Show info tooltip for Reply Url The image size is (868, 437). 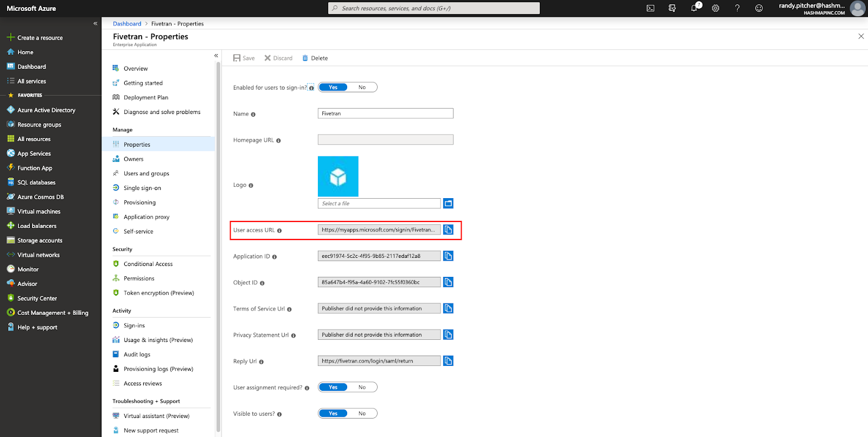(x=261, y=362)
